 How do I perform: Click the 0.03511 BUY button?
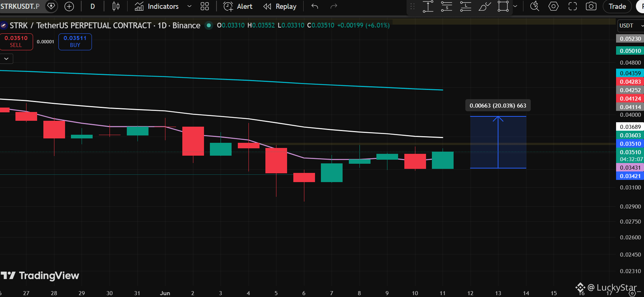pyautogui.click(x=75, y=41)
